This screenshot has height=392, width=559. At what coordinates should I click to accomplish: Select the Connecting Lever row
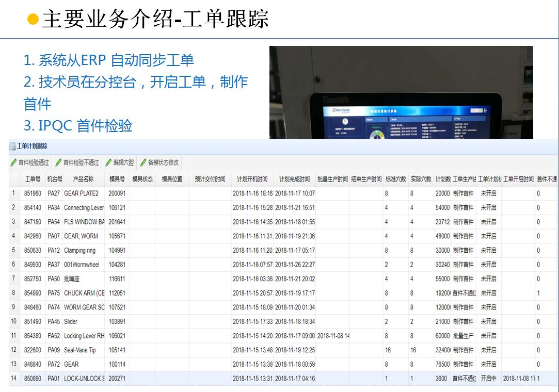(x=84, y=208)
